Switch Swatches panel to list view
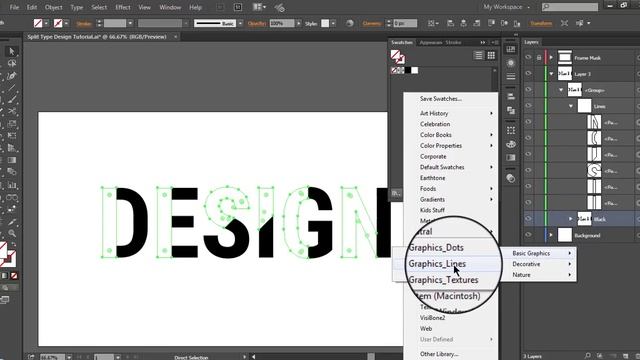 tap(478, 55)
